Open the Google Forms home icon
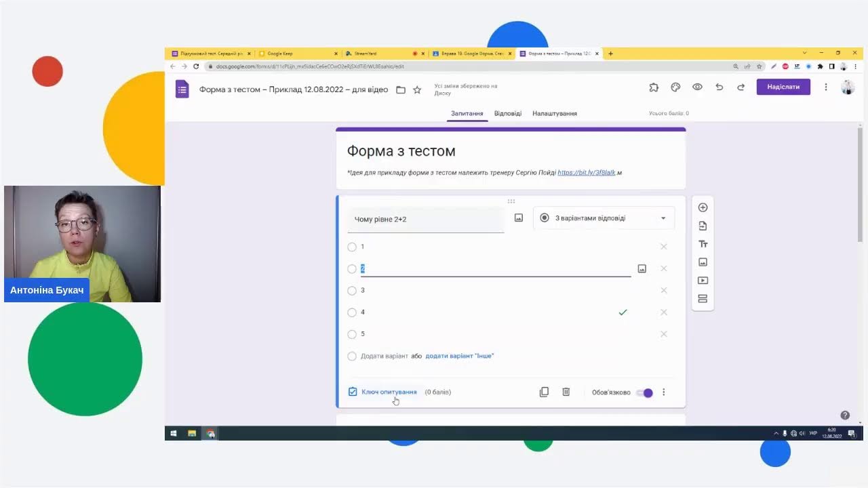Screen dimensions: 868x488 click(x=182, y=89)
